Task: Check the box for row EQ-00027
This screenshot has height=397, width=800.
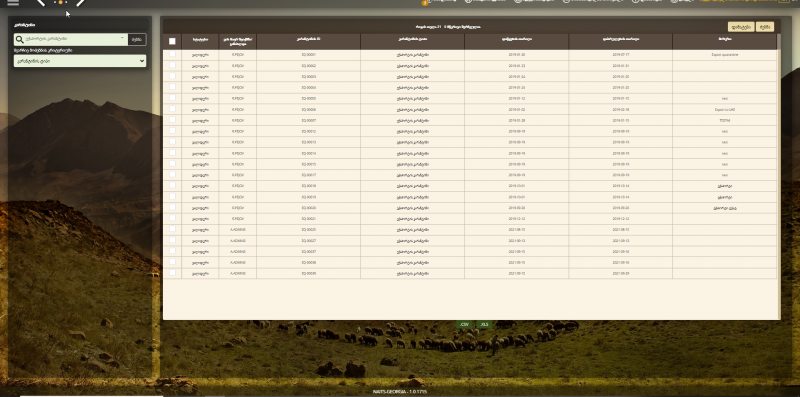Action: coord(172,240)
